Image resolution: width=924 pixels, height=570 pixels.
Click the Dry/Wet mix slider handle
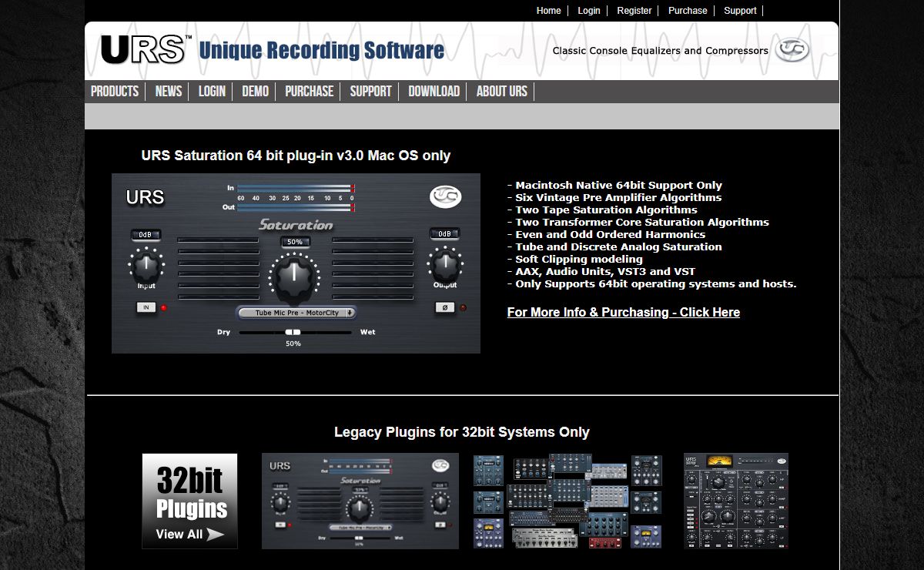[x=293, y=332]
